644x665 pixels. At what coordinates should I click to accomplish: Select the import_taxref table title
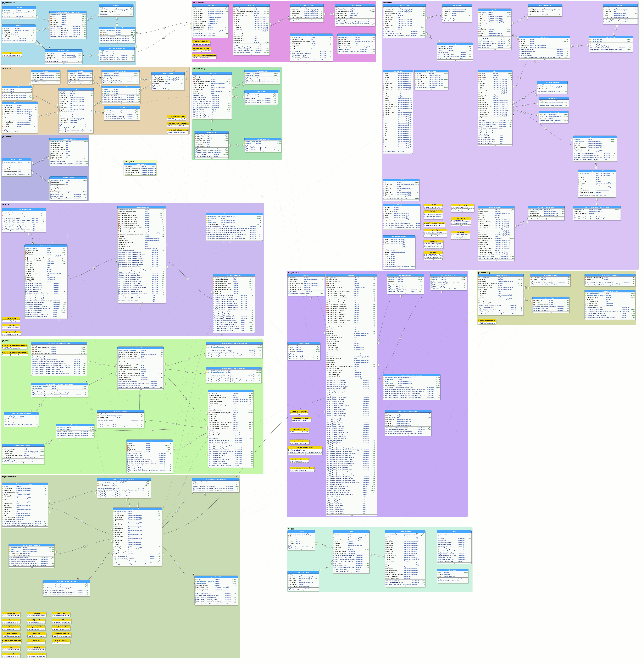(x=398, y=71)
